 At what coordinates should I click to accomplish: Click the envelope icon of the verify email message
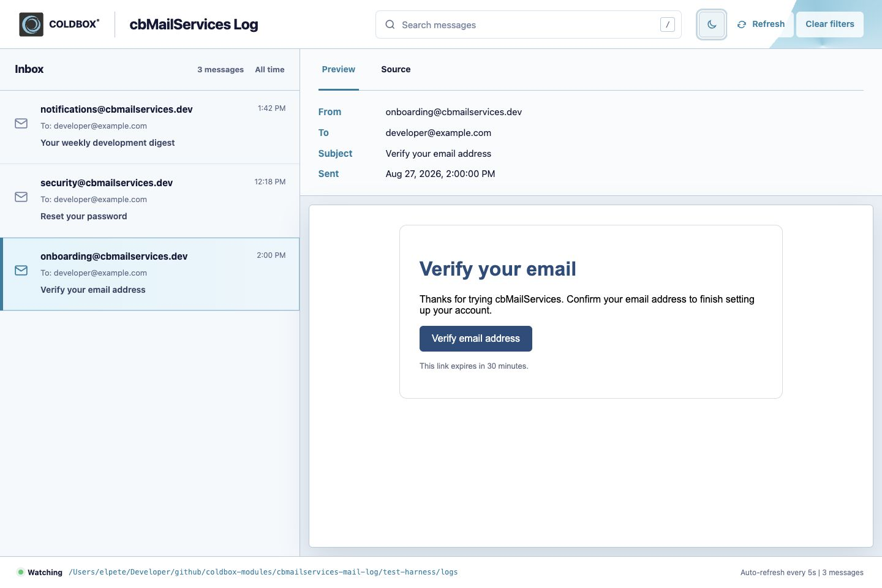21,271
